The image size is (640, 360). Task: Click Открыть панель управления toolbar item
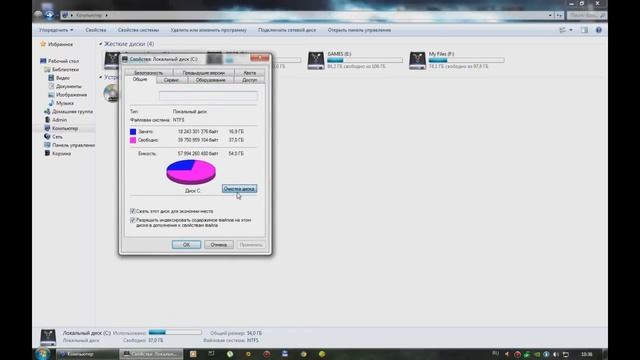coord(359,30)
